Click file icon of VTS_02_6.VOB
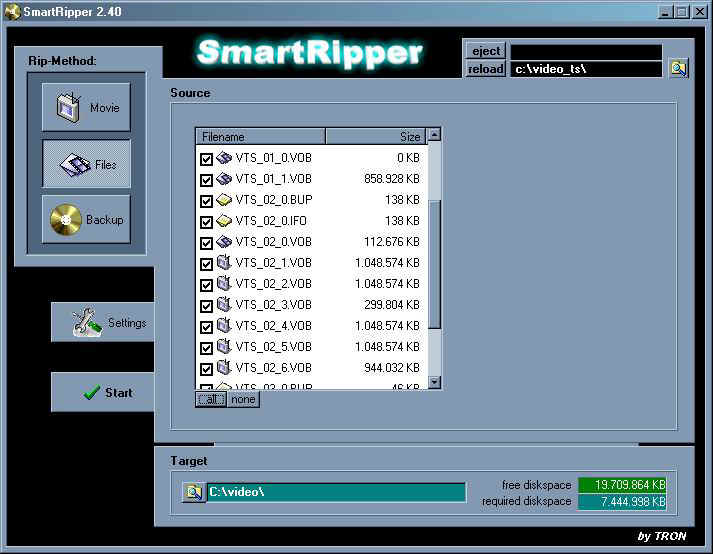Screen dimensions: 713x554 224,367
